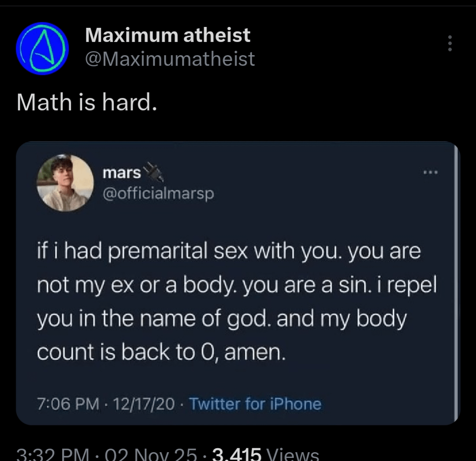
Task: Click the 7:06 PM timestamp in the quoted tweet
Action: pyautogui.click(x=68, y=404)
